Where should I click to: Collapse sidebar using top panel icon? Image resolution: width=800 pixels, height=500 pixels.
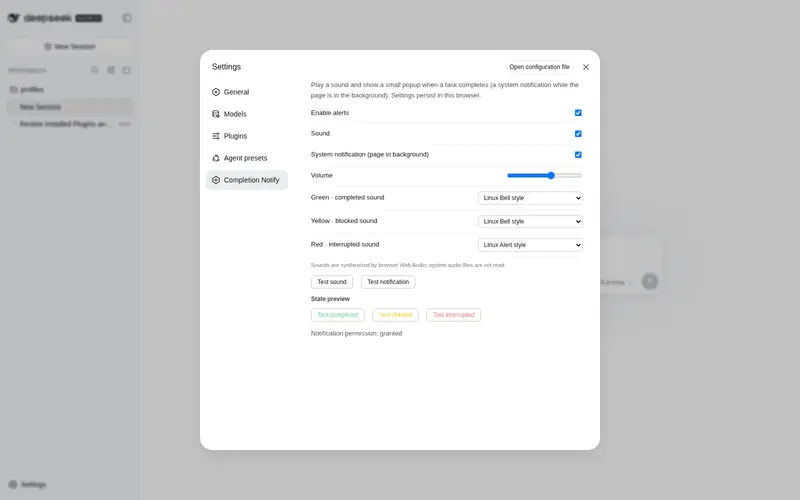[127, 18]
